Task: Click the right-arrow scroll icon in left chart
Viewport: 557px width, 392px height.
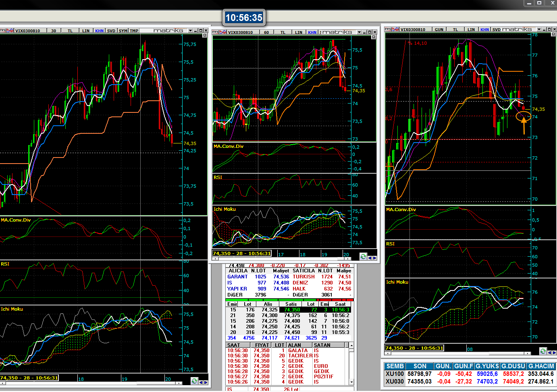Action: 206,382
